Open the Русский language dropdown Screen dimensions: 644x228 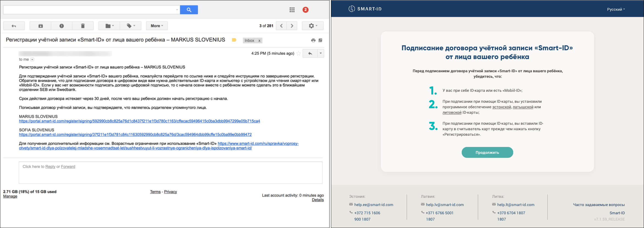616,9
